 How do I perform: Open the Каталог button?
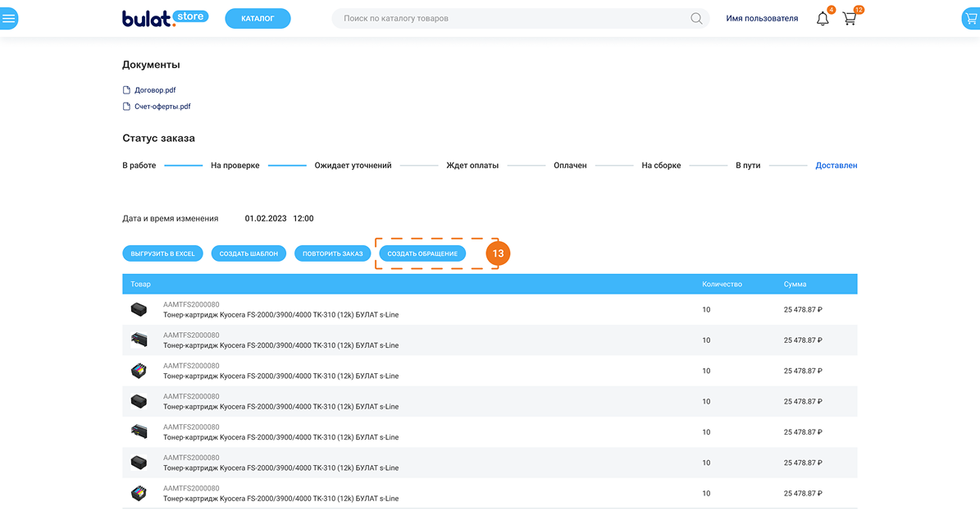pos(258,18)
